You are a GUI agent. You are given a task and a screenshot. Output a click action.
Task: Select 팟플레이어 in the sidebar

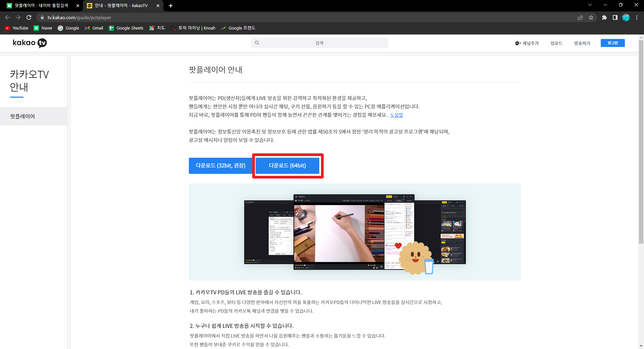(34, 116)
